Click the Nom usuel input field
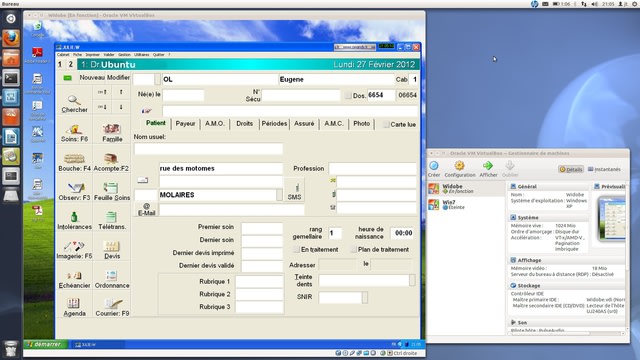 pos(209,149)
